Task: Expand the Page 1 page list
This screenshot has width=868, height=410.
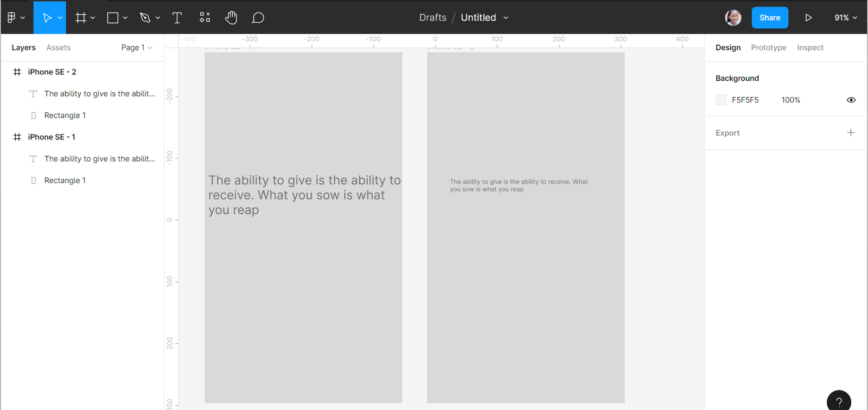Action: 137,48
